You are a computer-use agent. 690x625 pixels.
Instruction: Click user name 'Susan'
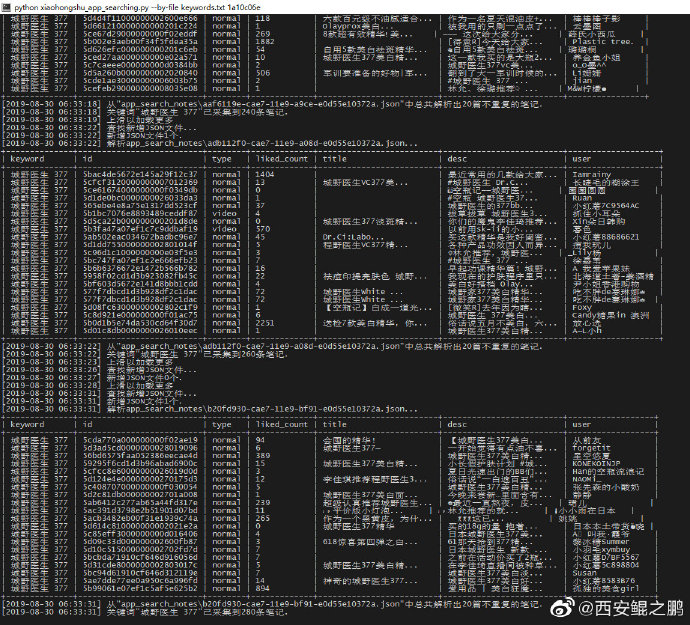tap(584, 573)
